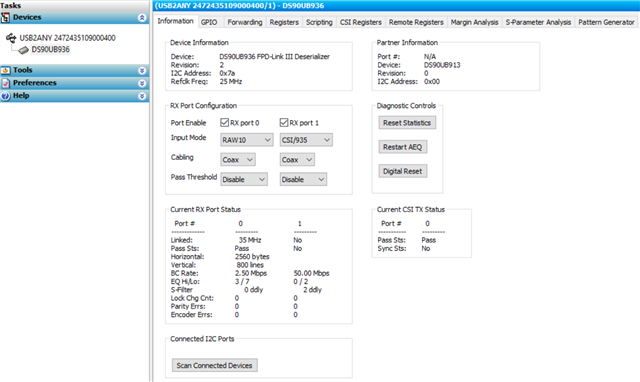Click the Digital Reset button
Image resolution: width=640 pixels, height=382 pixels.
pos(402,171)
